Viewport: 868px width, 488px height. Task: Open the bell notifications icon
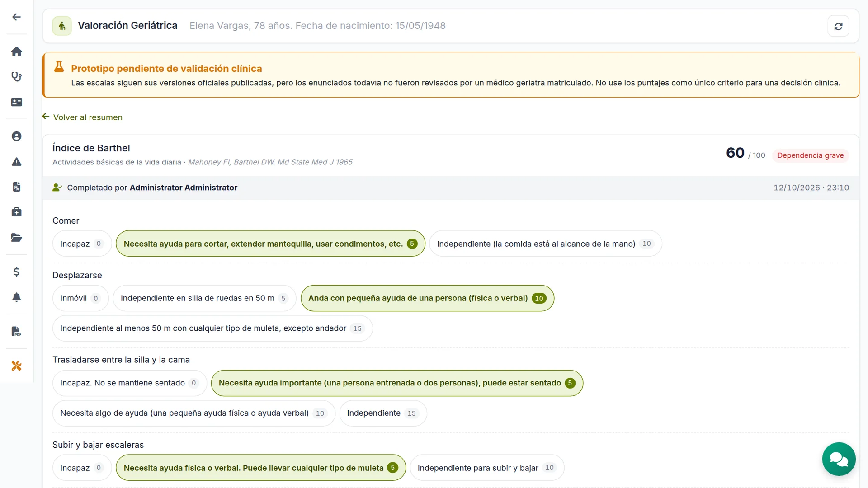(x=17, y=297)
